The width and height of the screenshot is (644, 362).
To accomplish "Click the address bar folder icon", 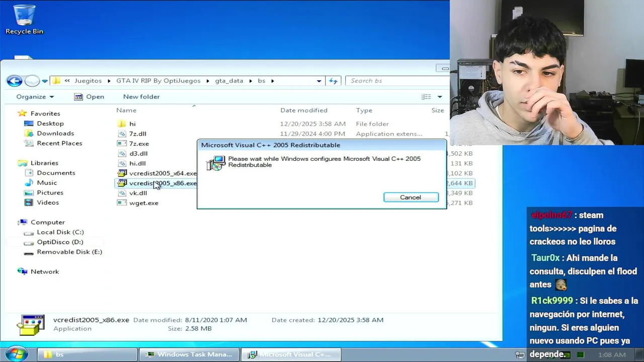I will tap(56, 80).
